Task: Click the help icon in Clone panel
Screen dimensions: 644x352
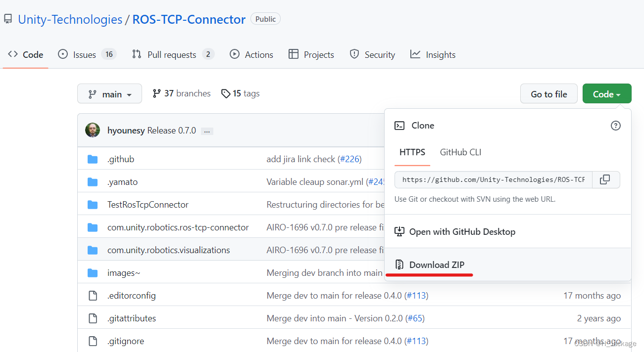Action: click(x=616, y=126)
